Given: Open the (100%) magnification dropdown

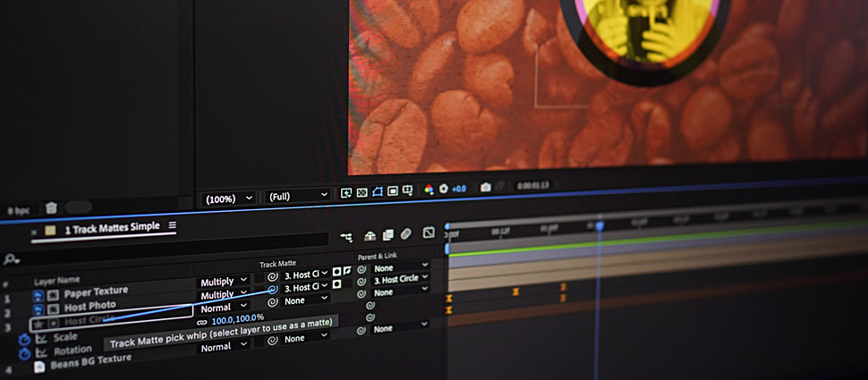Looking at the screenshot, I should [228, 198].
